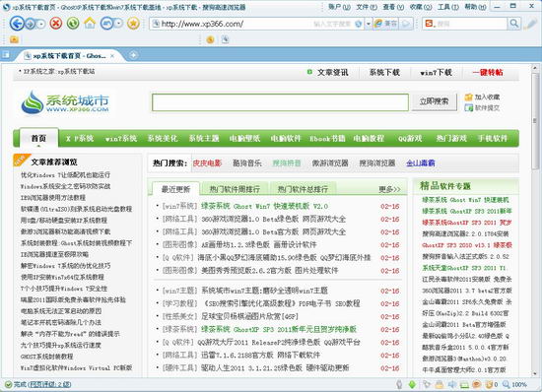The width and height of the screenshot is (542, 392).
Task: Open the 文件 menu
Action: 367,7
